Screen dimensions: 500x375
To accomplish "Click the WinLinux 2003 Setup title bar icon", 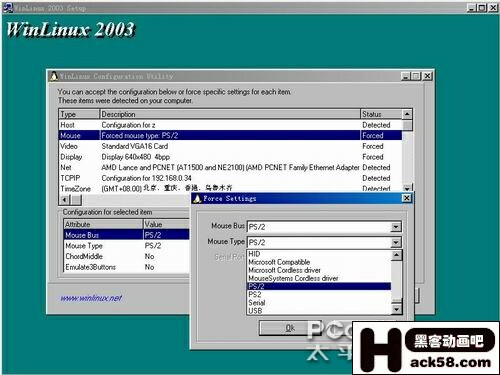I will pos(7,8).
